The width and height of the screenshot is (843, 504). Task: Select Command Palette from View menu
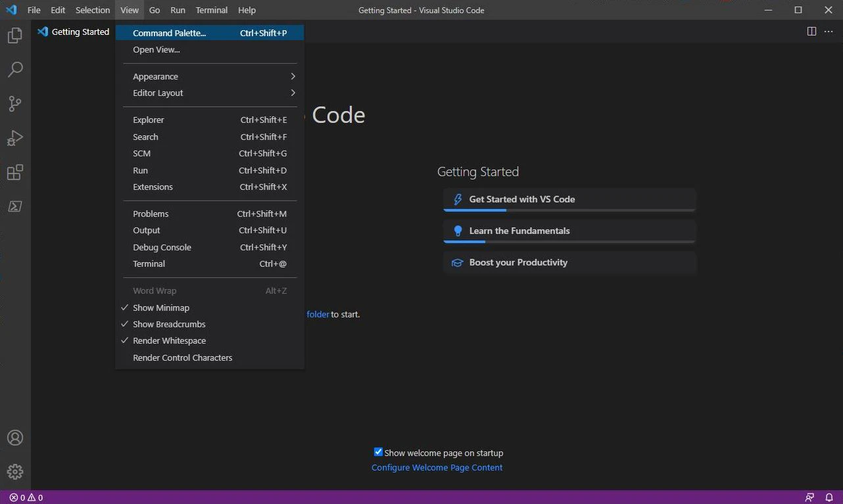[210, 33]
